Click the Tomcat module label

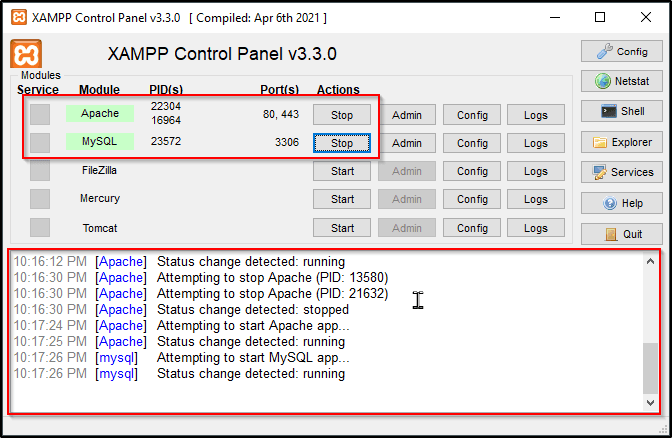point(100,228)
